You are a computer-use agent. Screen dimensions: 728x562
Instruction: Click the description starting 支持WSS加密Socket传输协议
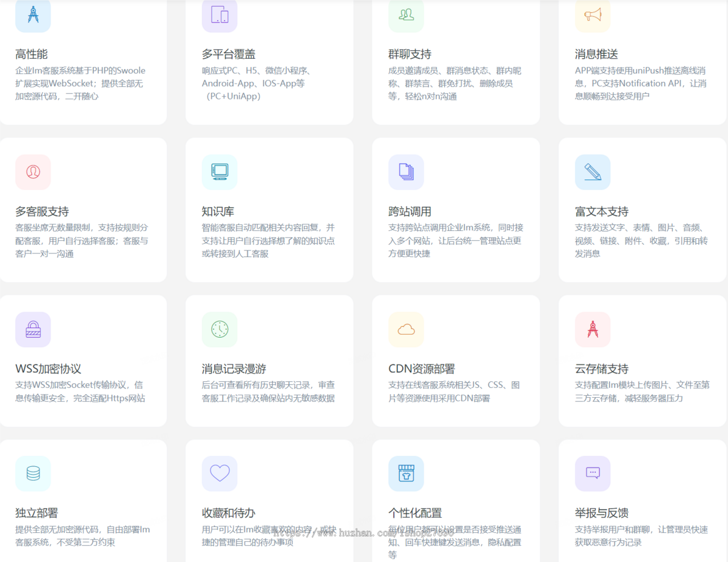point(80,392)
